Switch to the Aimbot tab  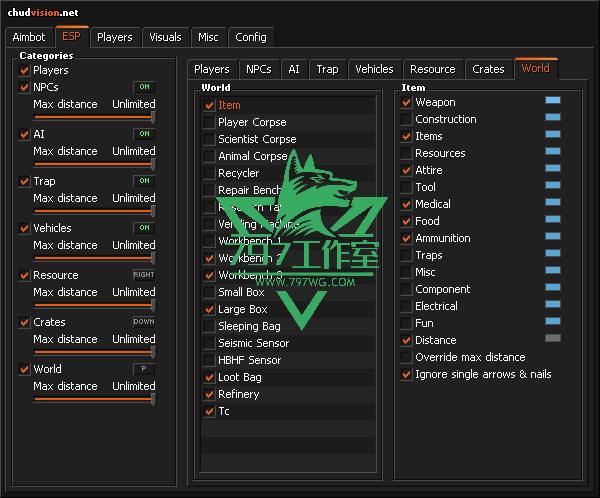tap(29, 37)
